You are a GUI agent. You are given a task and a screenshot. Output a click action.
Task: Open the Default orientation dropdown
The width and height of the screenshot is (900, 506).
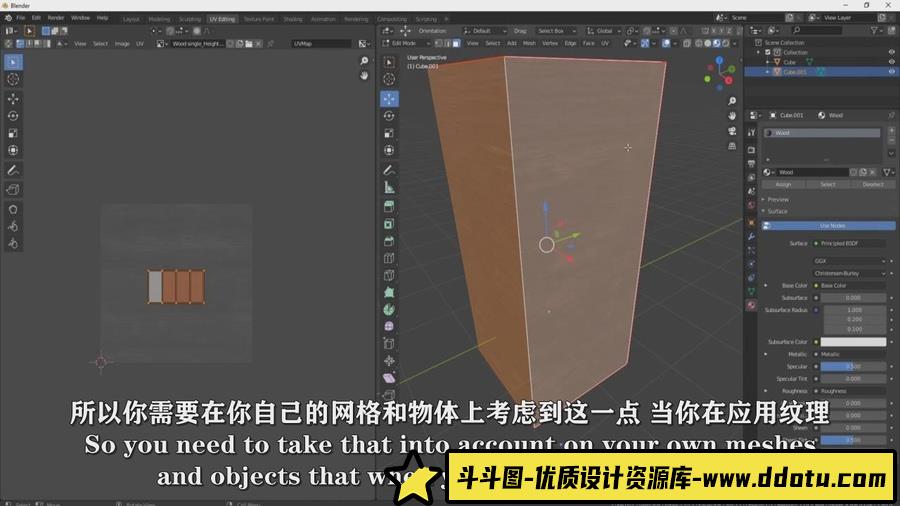(x=485, y=31)
